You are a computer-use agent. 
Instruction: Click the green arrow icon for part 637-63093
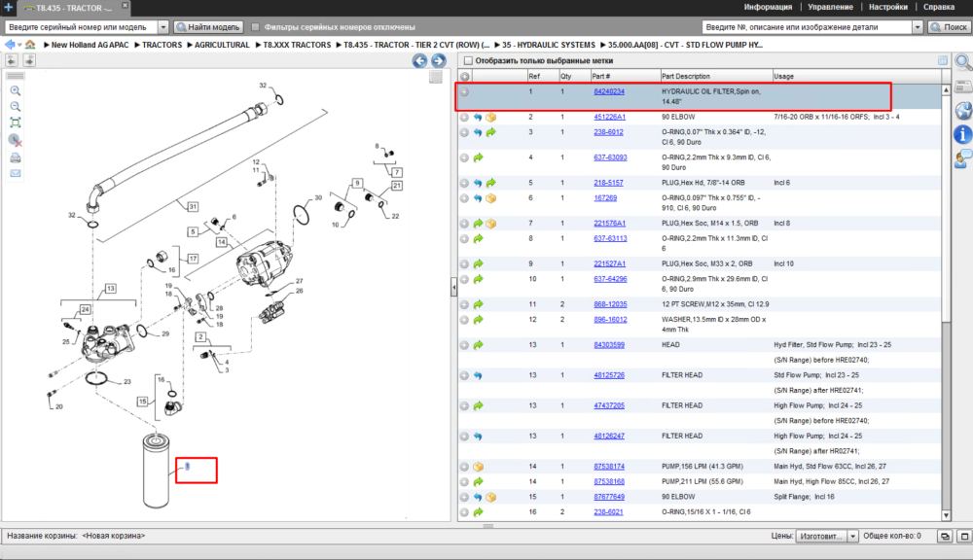click(478, 157)
